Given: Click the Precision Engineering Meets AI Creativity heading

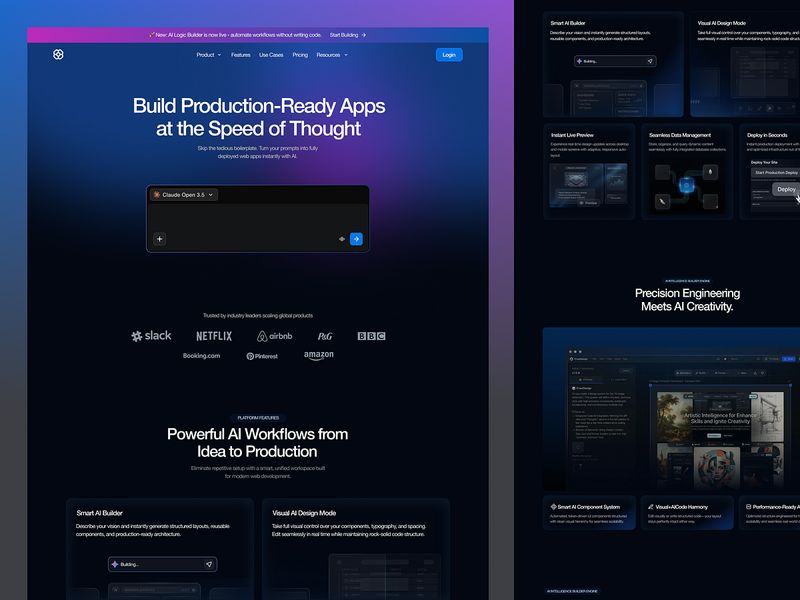Looking at the screenshot, I should [687, 300].
